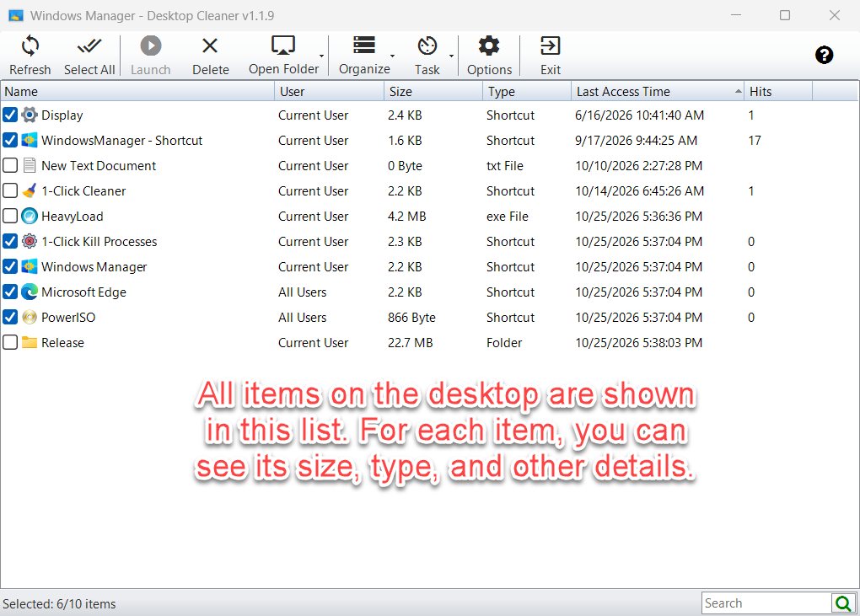Expand the Task dropdown arrow

[x=451, y=56]
